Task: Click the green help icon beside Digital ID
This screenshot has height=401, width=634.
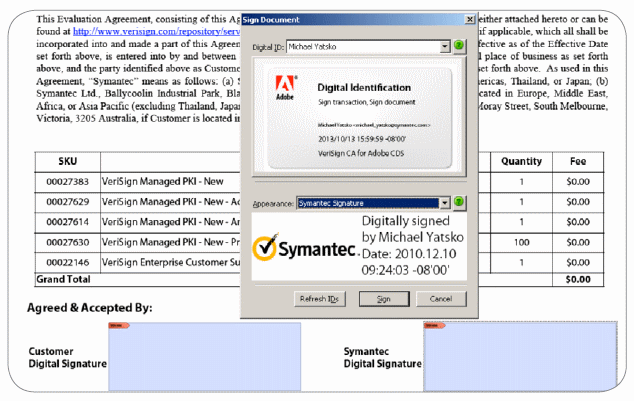Action: pyautogui.click(x=459, y=45)
